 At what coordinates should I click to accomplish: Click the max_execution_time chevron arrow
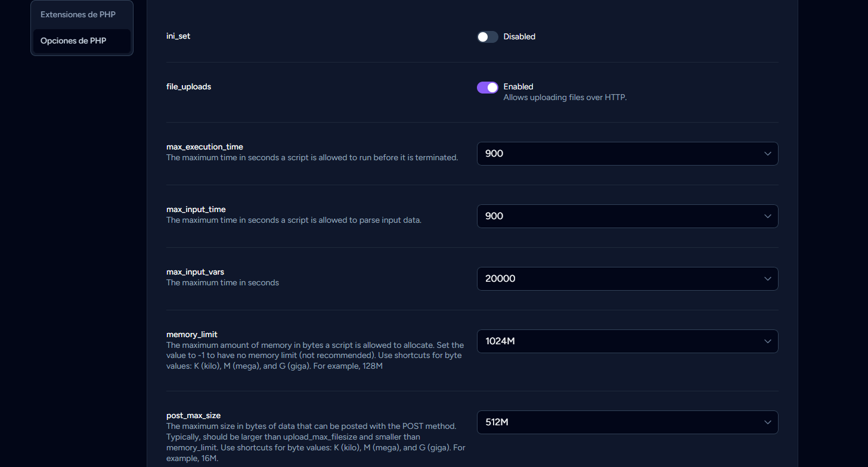click(767, 154)
